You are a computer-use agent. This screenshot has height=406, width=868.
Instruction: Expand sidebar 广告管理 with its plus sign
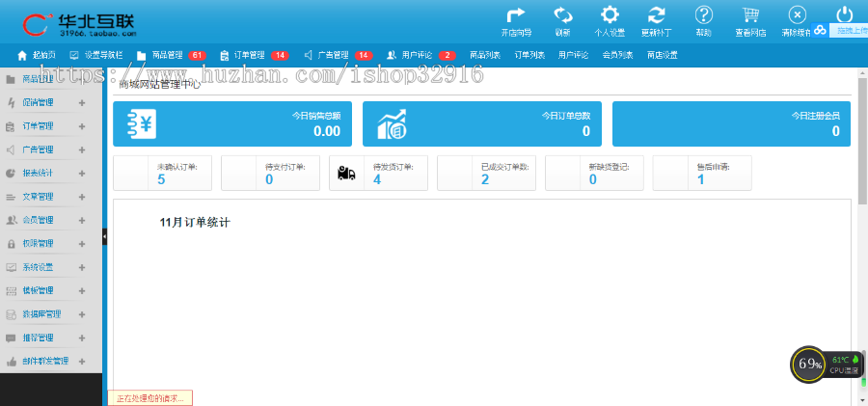[x=82, y=149]
